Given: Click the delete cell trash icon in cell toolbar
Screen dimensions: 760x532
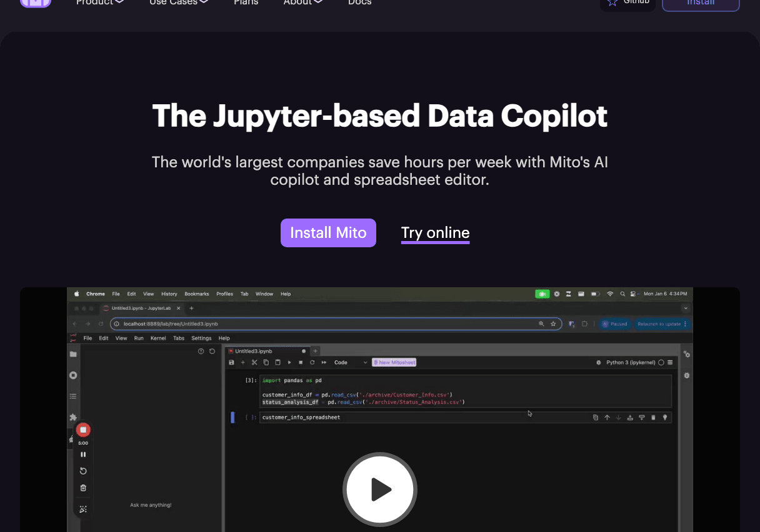Looking at the screenshot, I should [x=653, y=417].
